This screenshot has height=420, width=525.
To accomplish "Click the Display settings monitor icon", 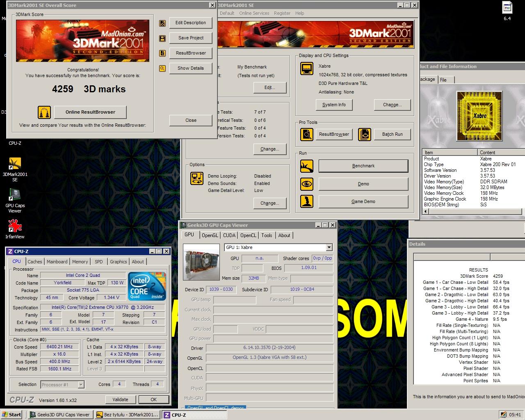I will (306, 68).
